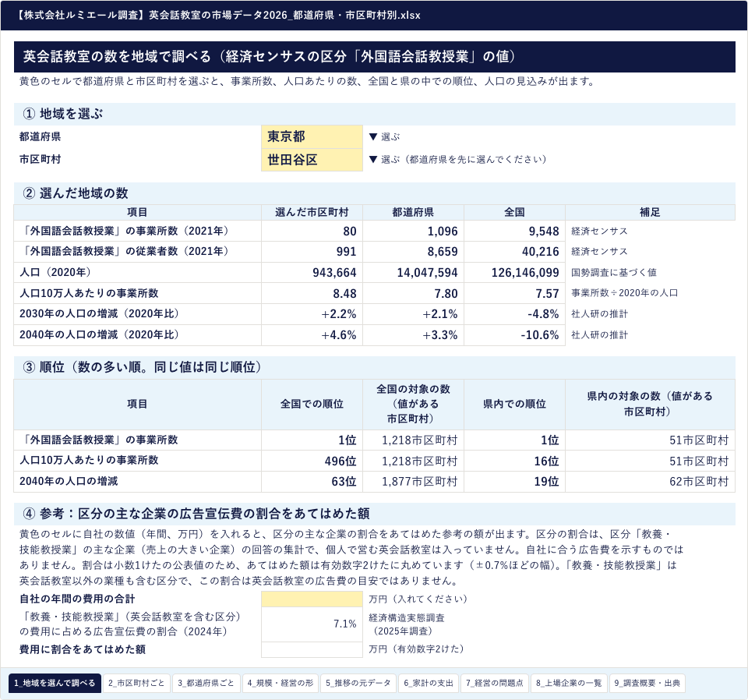
Task: Click the 1,877市区町村 count cell
Action: click(413, 482)
